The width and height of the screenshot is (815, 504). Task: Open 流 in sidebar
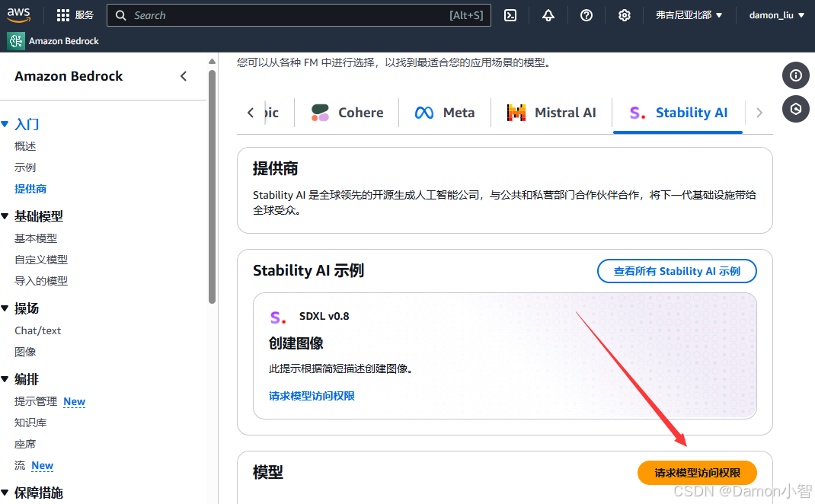[x=20, y=465]
